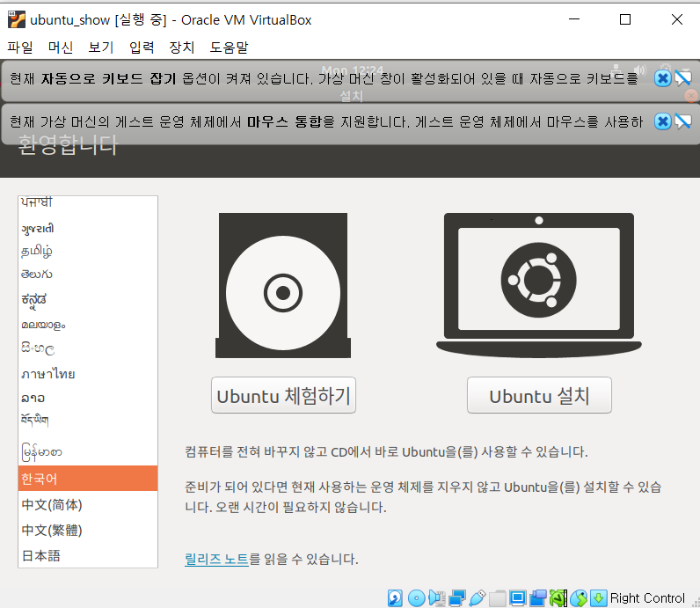Open the hard disk activity status icon
The image size is (700, 608).
(395, 597)
